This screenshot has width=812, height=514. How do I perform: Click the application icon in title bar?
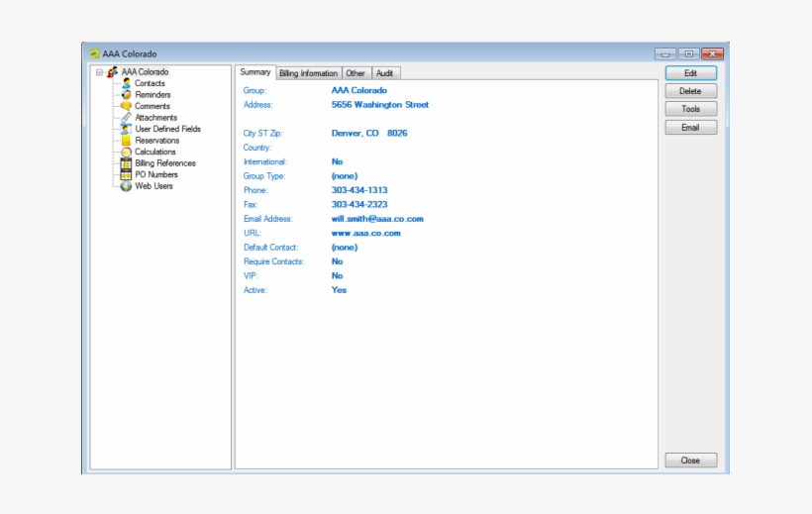click(94, 53)
